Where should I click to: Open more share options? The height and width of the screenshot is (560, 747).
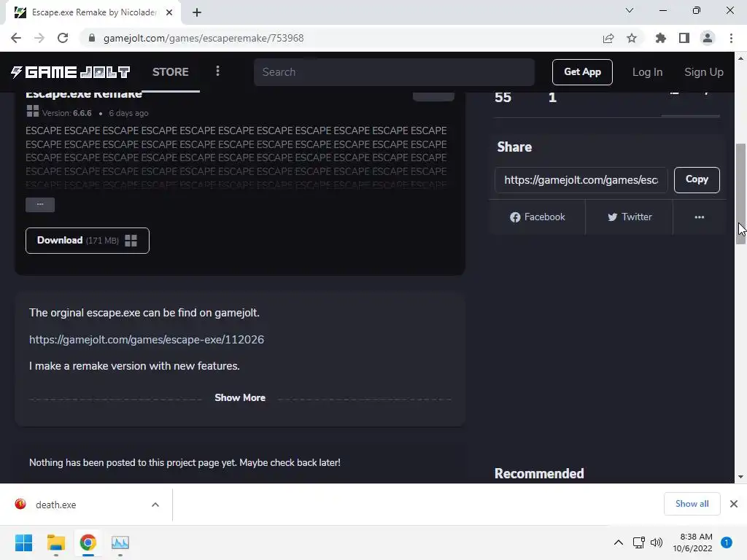click(x=700, y=217)
